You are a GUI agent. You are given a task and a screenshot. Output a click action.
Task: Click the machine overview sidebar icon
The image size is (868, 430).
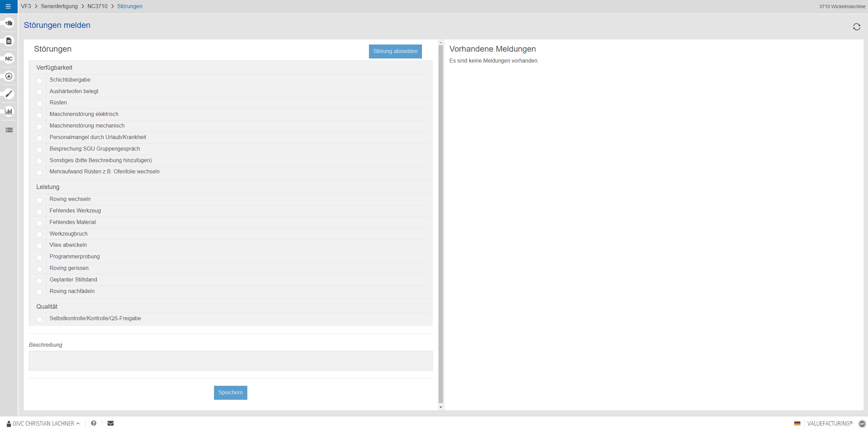tap(9, 23)
